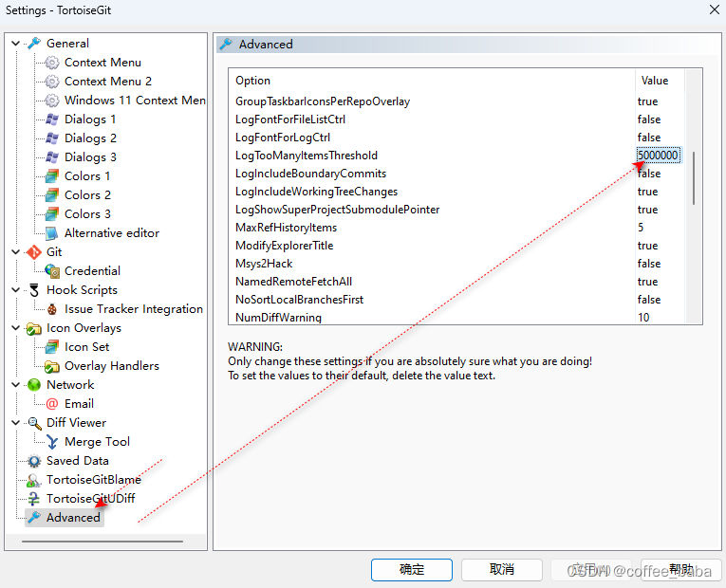
Task: Click the Saved Data gear icon
Action: coord(34,461)
